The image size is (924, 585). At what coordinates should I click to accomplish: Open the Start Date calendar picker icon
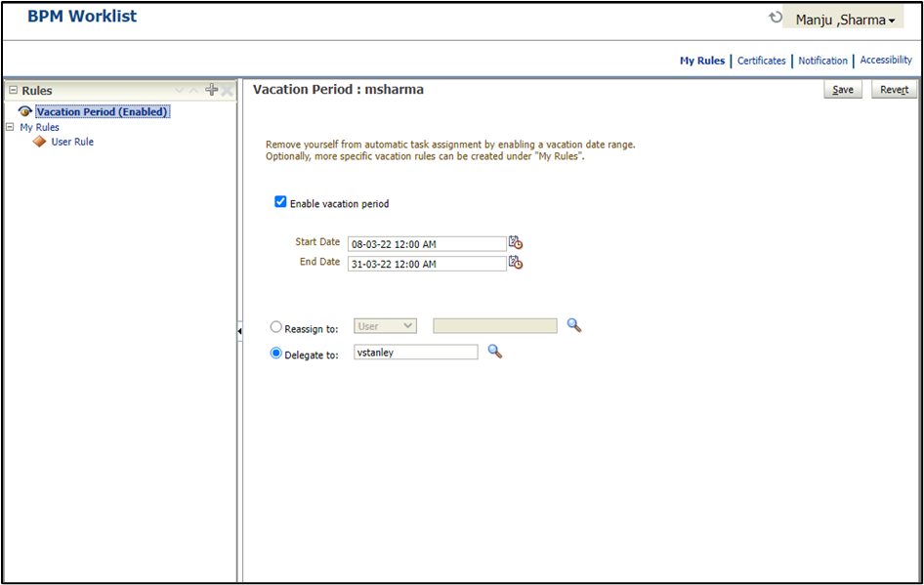(516, 243)
